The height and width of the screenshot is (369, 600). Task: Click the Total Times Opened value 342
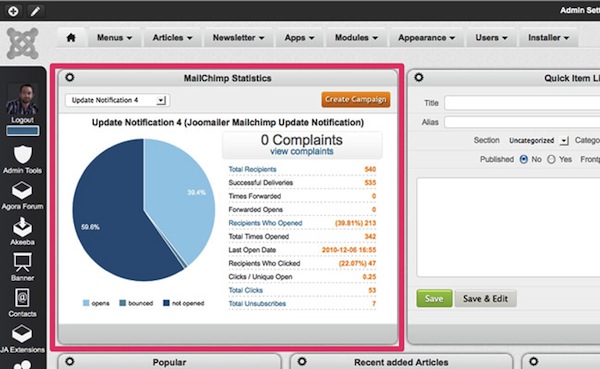tap(370, 237)
